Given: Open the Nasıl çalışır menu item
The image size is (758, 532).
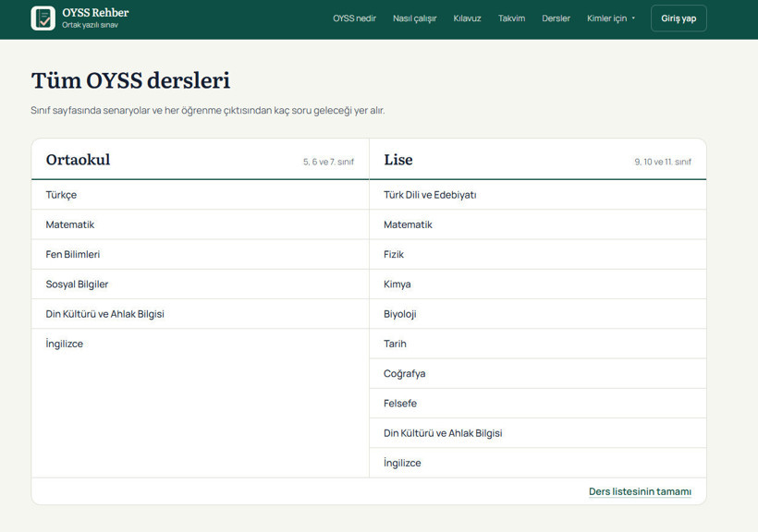Looking at the screenshot, I should click(x=415, y=18).
